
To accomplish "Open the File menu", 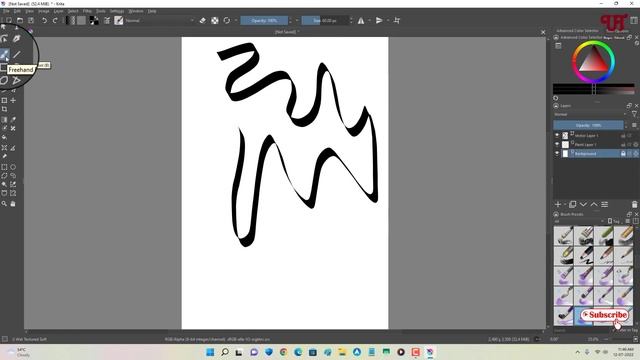I will 6,11.
